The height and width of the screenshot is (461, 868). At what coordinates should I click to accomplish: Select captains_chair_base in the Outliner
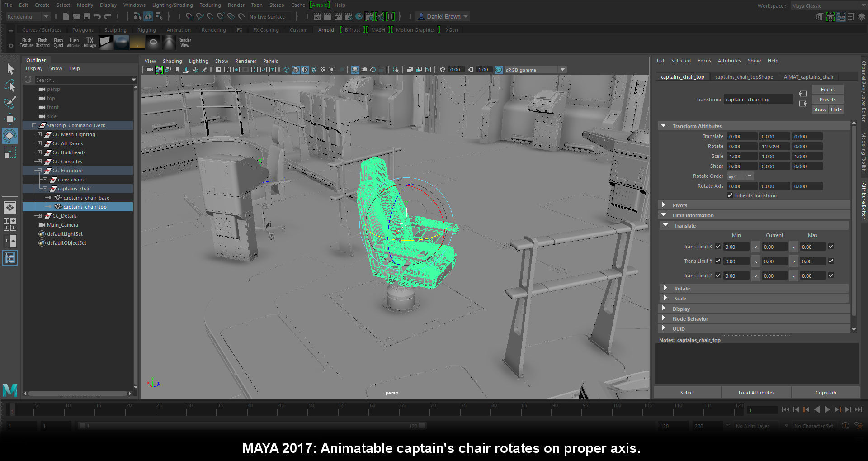click(86, 198)
